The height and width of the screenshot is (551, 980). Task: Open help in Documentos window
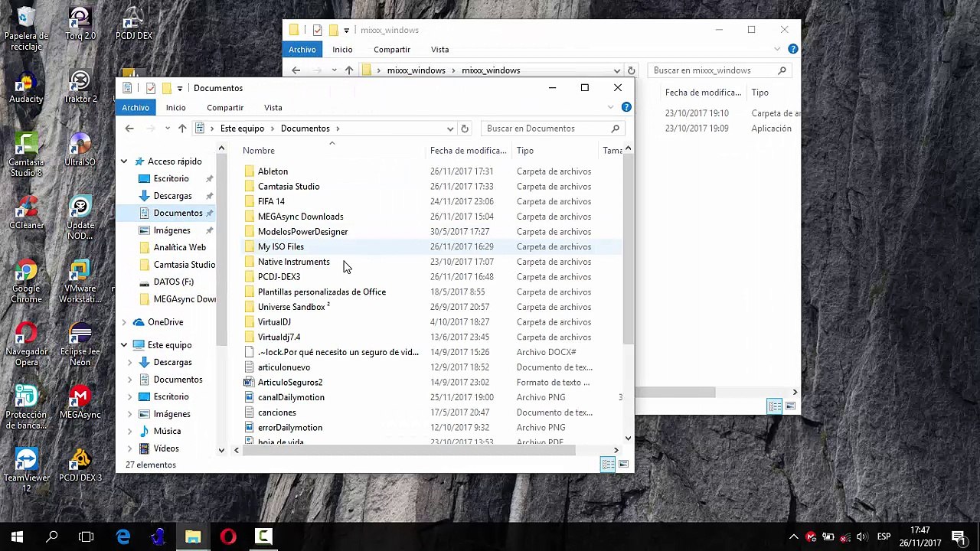pos(626,107)
